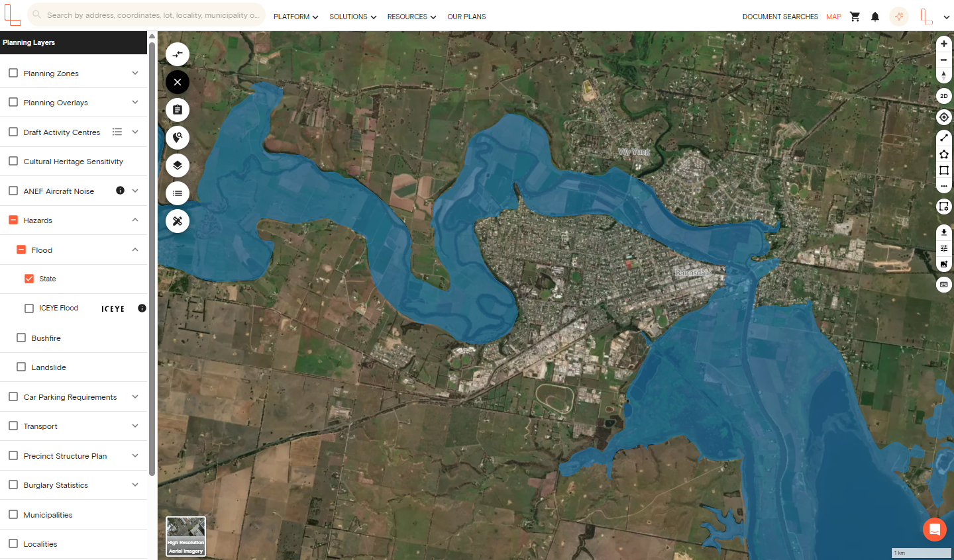This screenshot has width=954, height=560.
Task: Open the SOLUTIONS menu
Action: pyautogui.click(x=352, y=17)
